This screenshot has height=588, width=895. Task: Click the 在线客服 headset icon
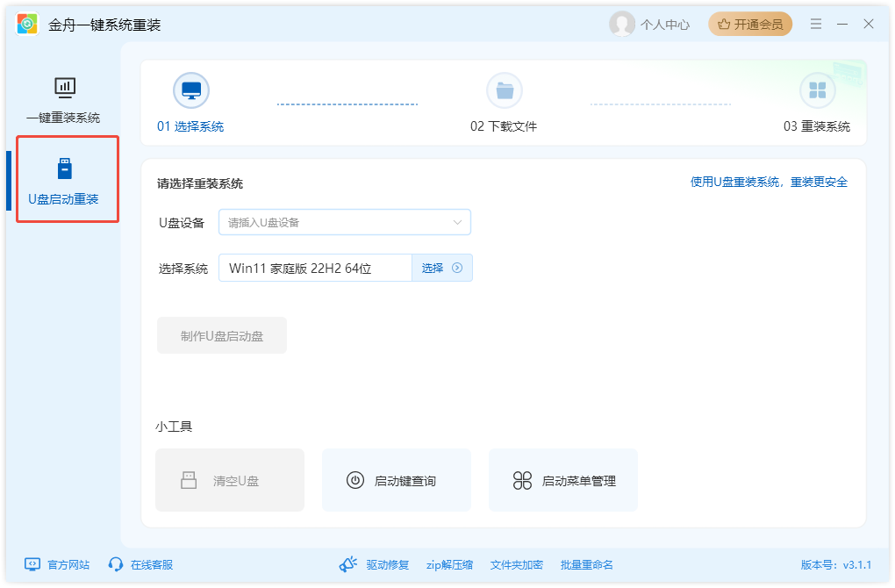[x=116, y=564]
